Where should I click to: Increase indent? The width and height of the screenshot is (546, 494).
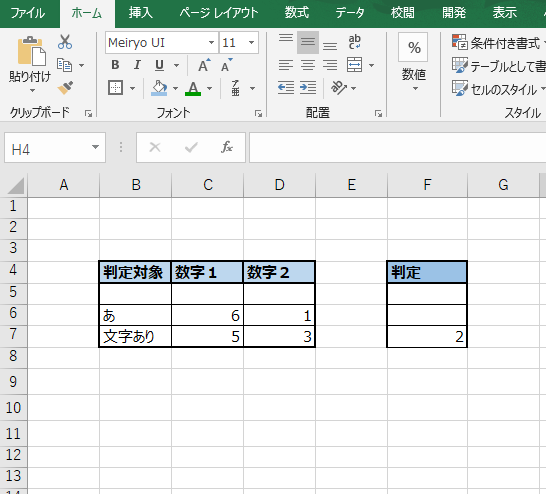[308, 88]
